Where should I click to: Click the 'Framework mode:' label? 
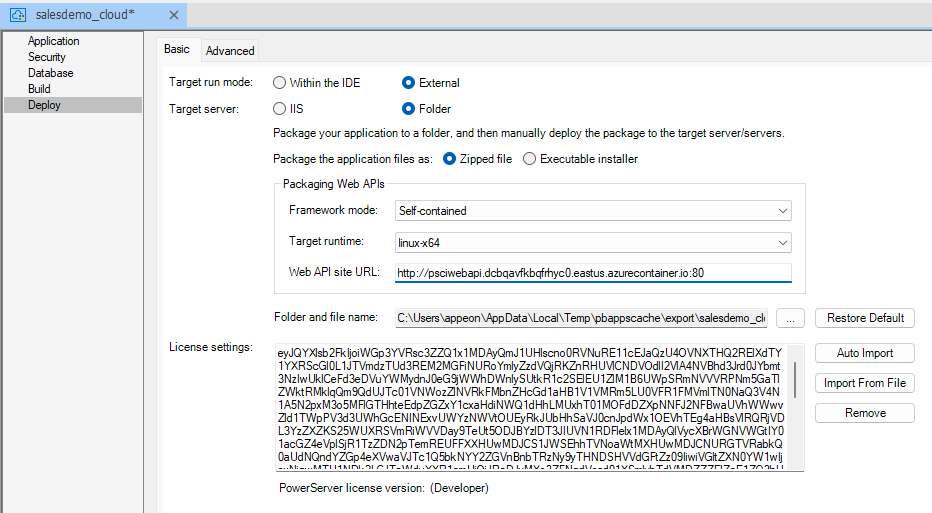(x=333, y=210)
